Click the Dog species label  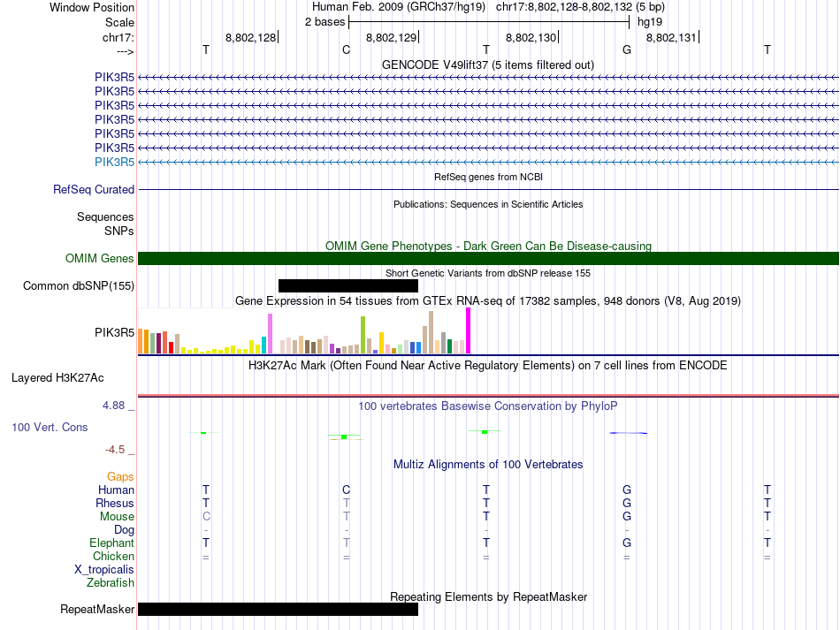(124, 530)
